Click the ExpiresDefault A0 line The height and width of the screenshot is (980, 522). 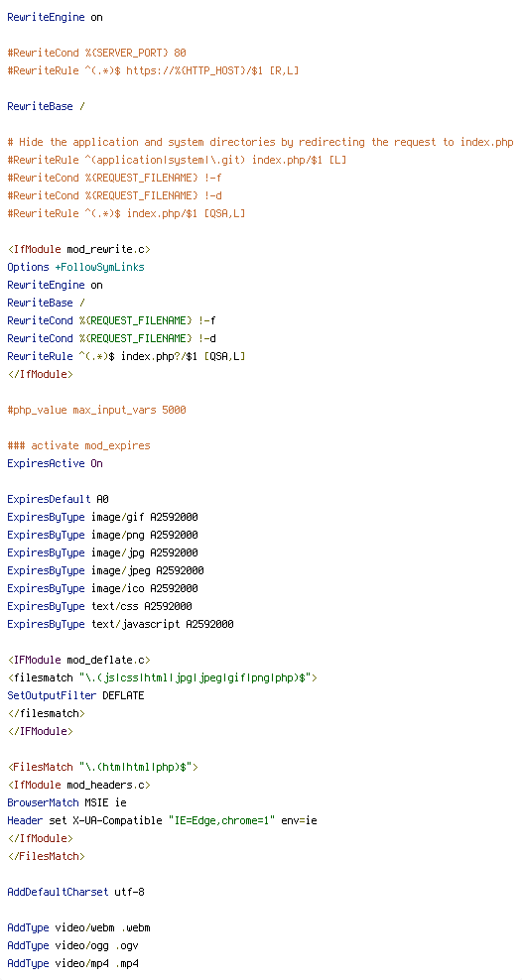click(59, 499)
